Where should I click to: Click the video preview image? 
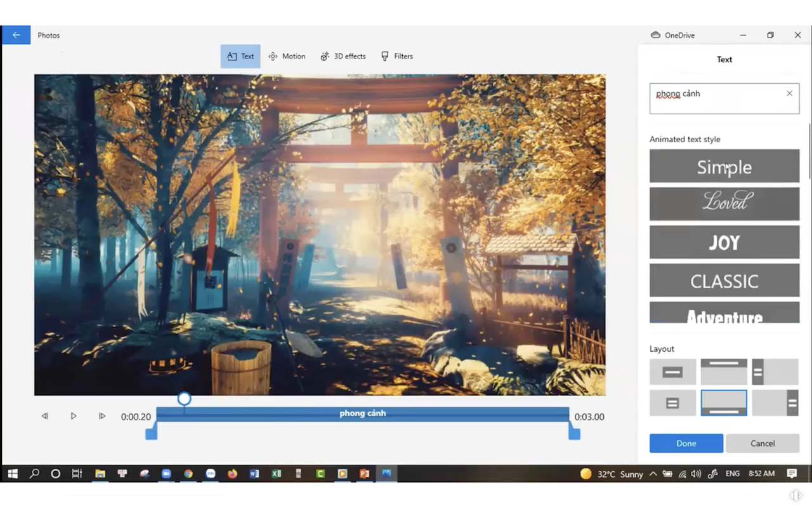[320, 235]
